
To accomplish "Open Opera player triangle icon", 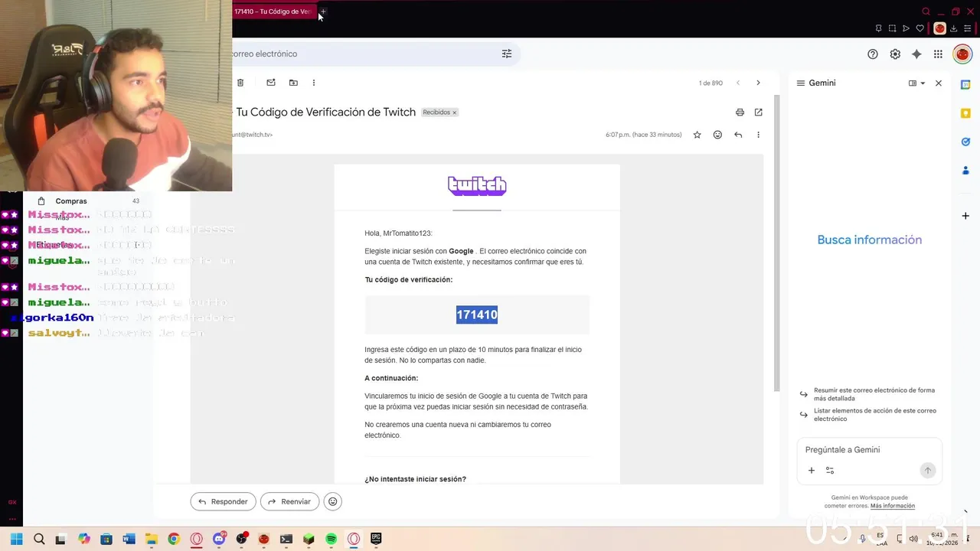I will (x=906, y=28).
